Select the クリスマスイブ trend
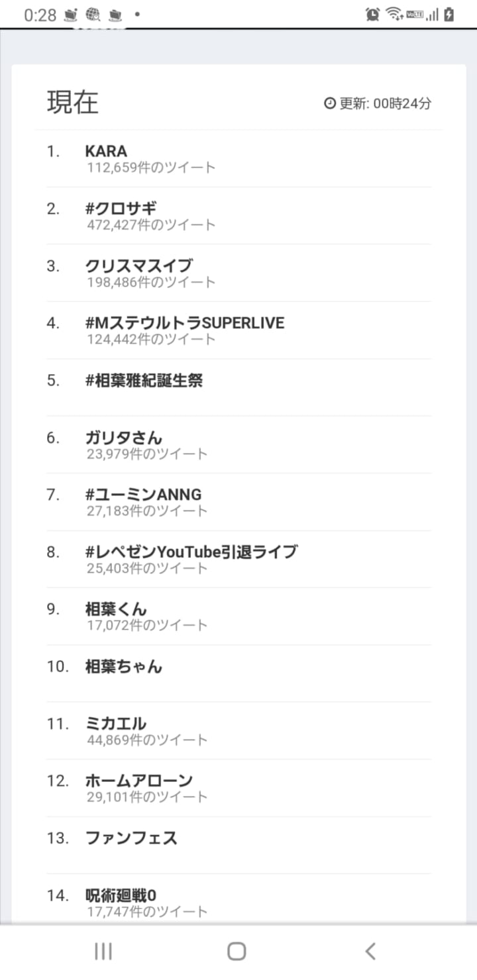 139,266
